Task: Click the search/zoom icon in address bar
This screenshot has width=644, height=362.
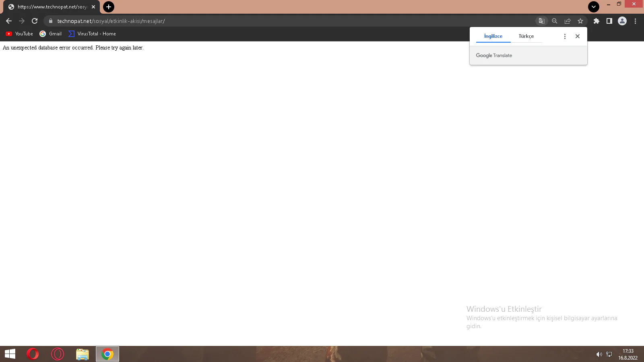Action: 555,21
